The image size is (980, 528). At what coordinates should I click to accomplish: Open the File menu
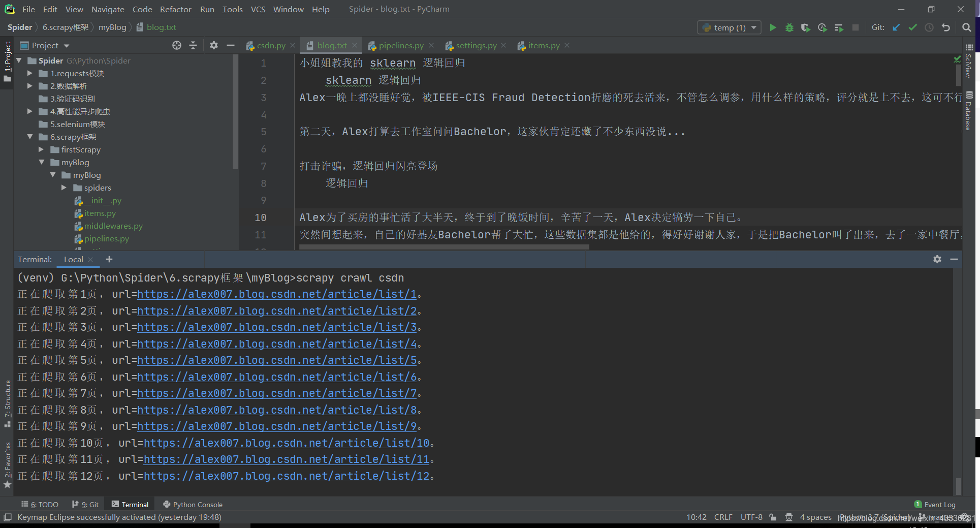click(x=28, y=9)
